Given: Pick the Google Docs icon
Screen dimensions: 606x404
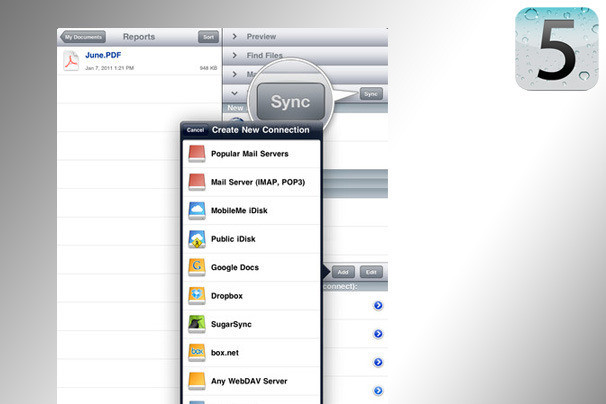Looking at the screenshot, I should coord(196,268).
